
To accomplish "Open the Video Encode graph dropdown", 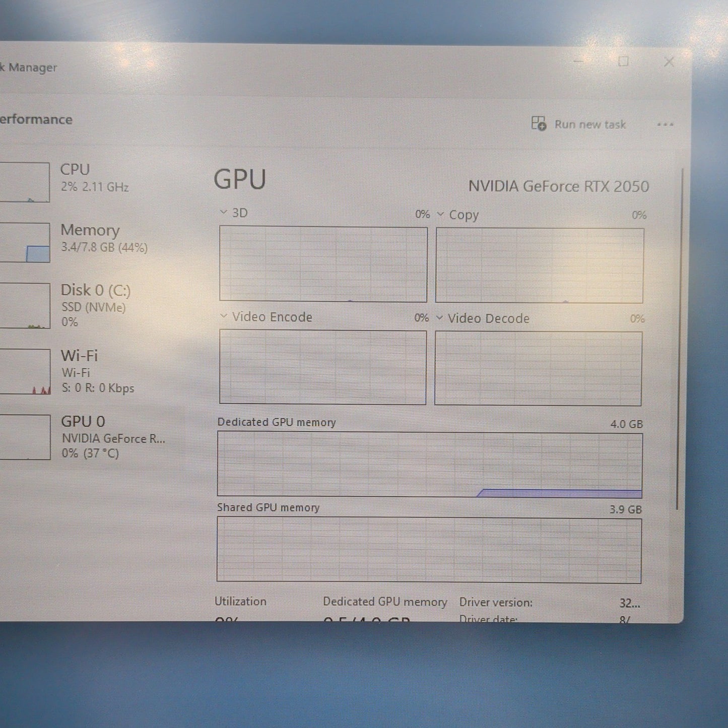I will (224, 316).
